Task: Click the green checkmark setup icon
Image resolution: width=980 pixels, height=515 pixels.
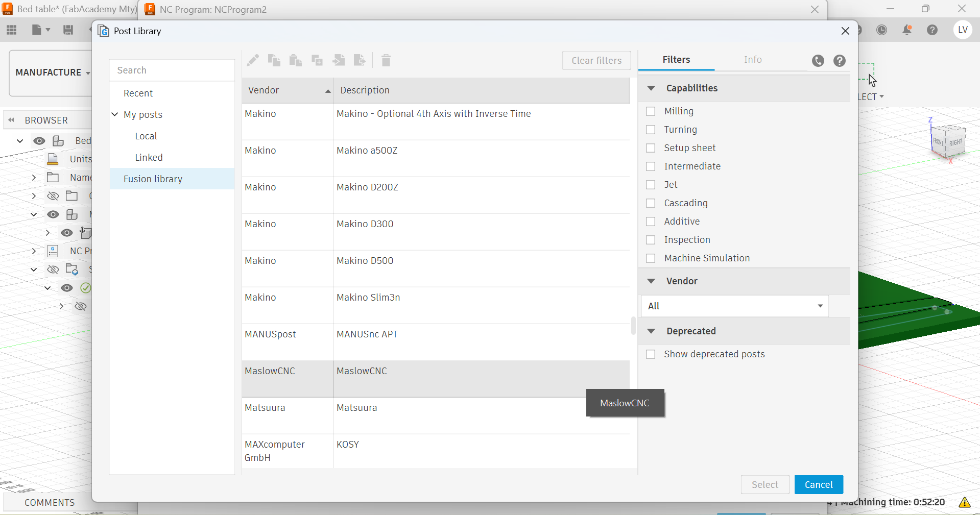Action: click(86, 288)
